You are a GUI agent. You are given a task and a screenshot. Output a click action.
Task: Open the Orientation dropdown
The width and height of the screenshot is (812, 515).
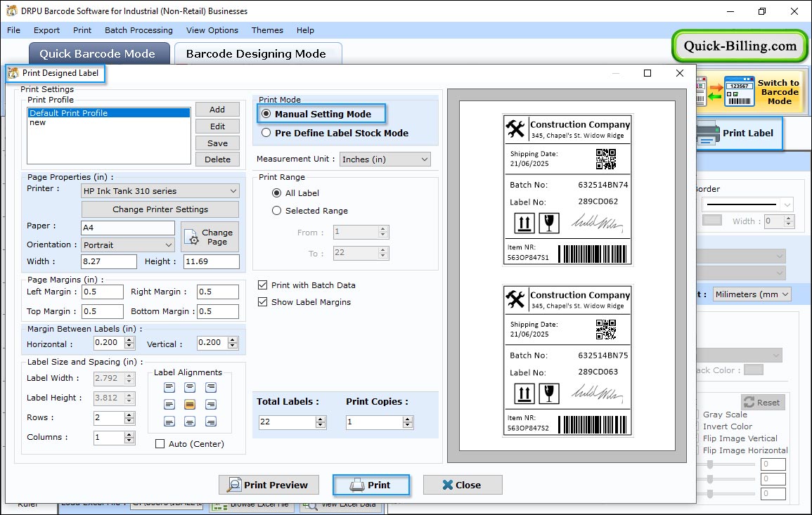tap(128, 245)
